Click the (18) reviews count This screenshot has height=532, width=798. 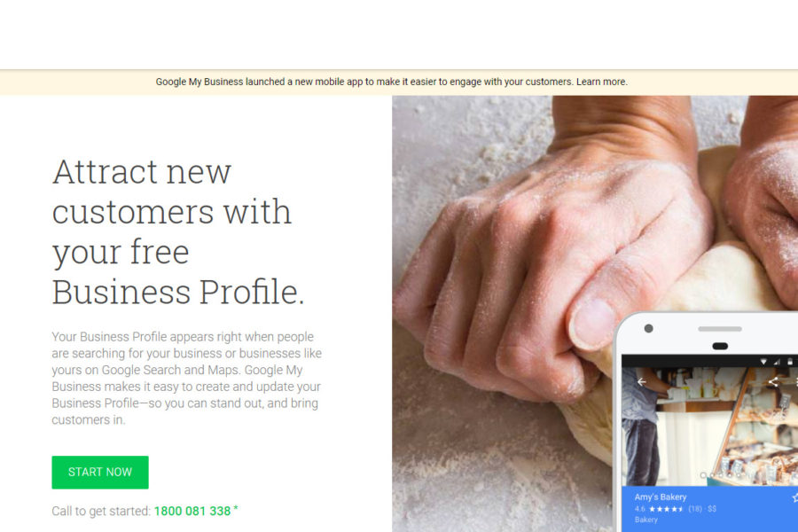pyautogui.click(x=695, y=509)
